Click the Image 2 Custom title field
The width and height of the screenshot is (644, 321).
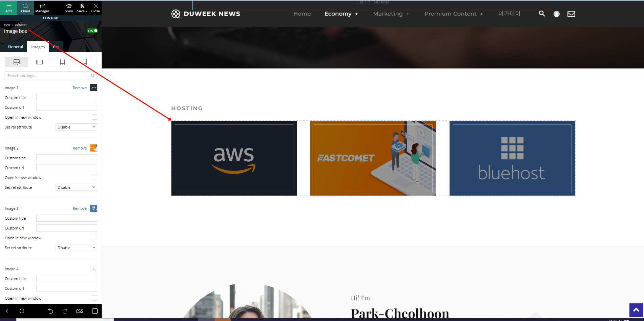67,158
